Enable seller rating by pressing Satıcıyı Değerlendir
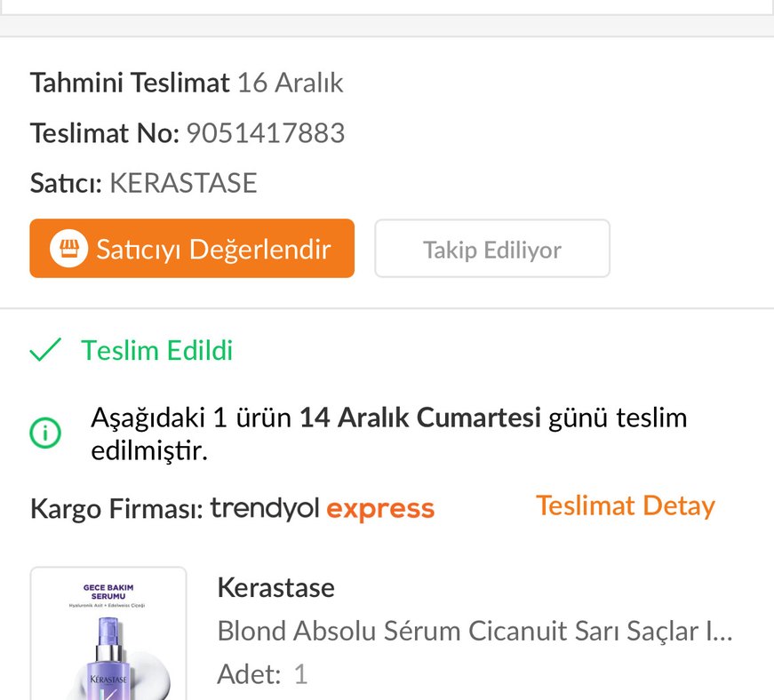The width and height of the screenshot is (774, 700). [x=192, y=249]
